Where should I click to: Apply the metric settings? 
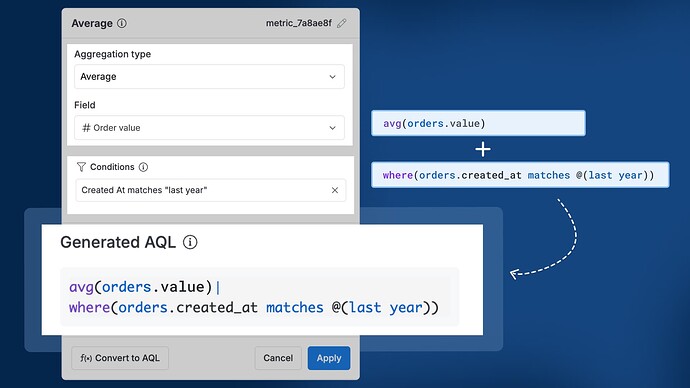coord(329,358)
